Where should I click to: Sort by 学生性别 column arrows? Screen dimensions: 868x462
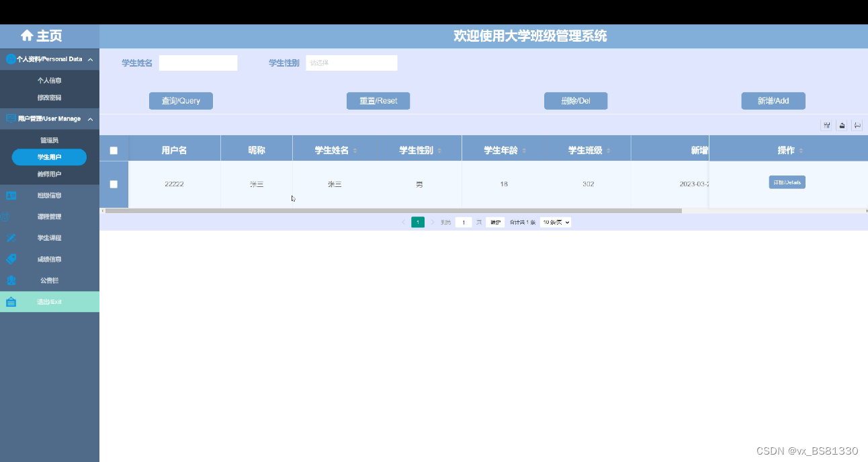(x=439, y=151)
